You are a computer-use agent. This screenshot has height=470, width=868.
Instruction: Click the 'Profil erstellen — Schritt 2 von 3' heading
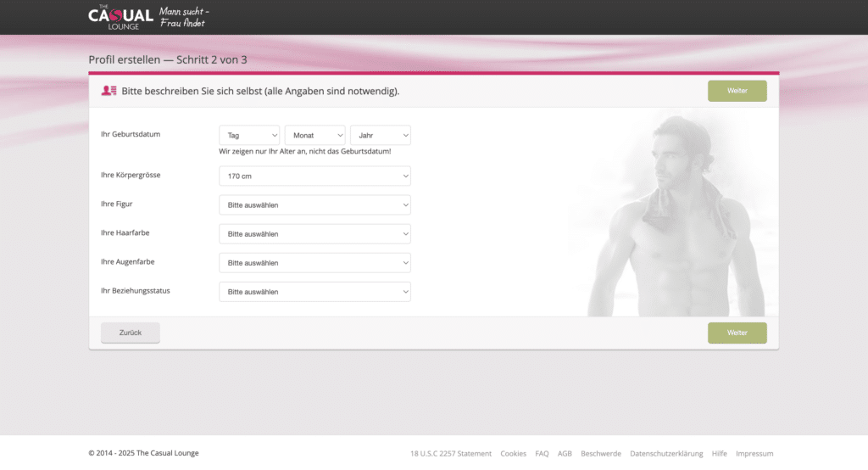click(168, 60)
